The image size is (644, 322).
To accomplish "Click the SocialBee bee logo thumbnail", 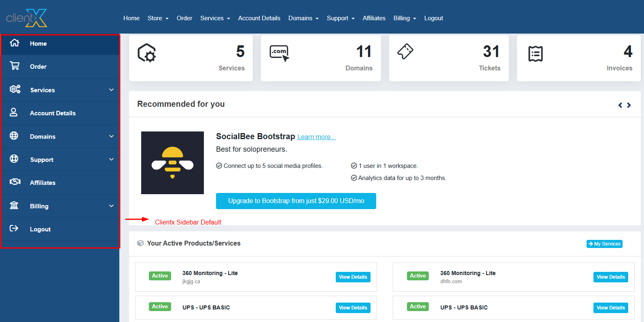I will coord(172,163).
